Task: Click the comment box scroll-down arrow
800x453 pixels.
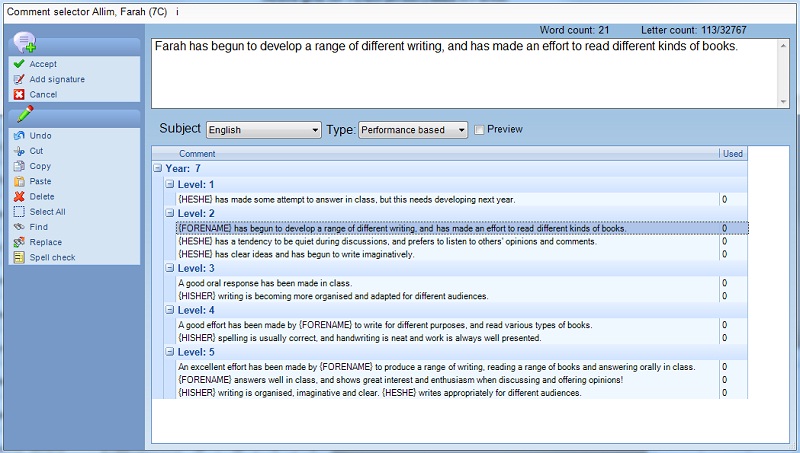Action: [x=783, y=102]
